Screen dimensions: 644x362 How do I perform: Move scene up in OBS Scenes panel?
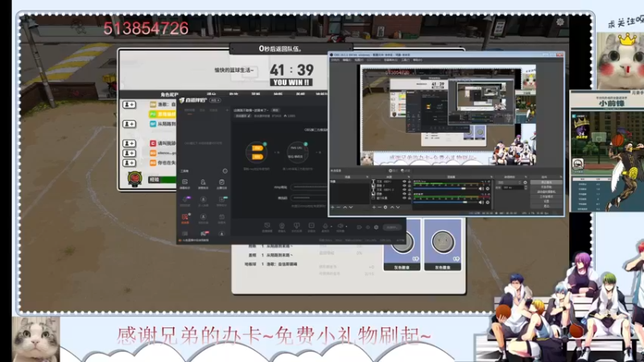[345, 208]
